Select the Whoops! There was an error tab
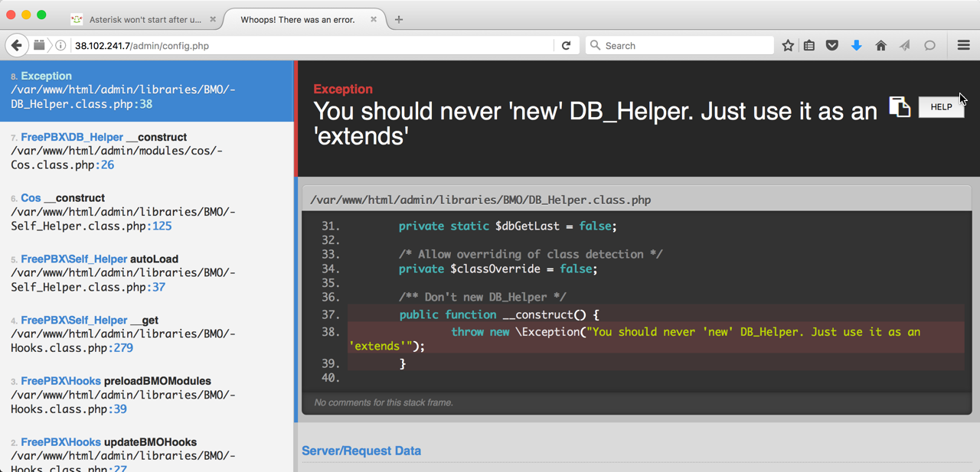Image resolution: width=980 pixels, height=472 pixels. point(298,20)
